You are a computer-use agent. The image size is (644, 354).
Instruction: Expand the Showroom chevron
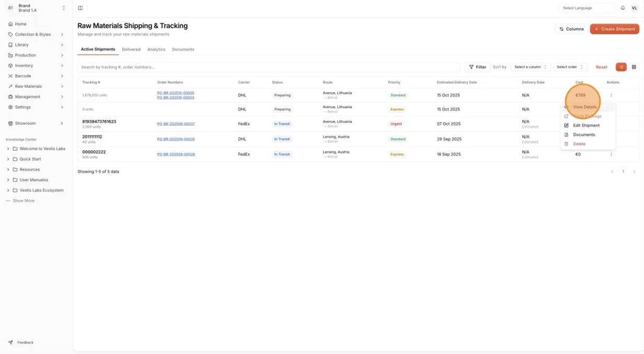click(x=62, y=124)
